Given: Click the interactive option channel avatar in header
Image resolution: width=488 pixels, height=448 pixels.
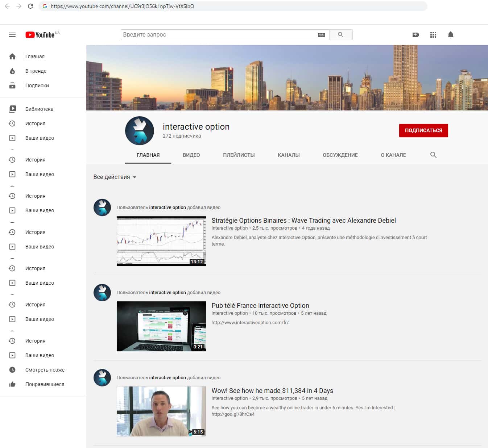Looking at the screenshot, I should (x=140, y=131).
